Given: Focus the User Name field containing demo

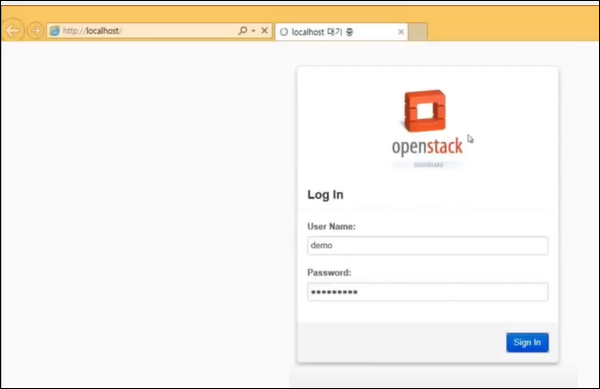Looking at the screenshot, I should coord(427,246).
